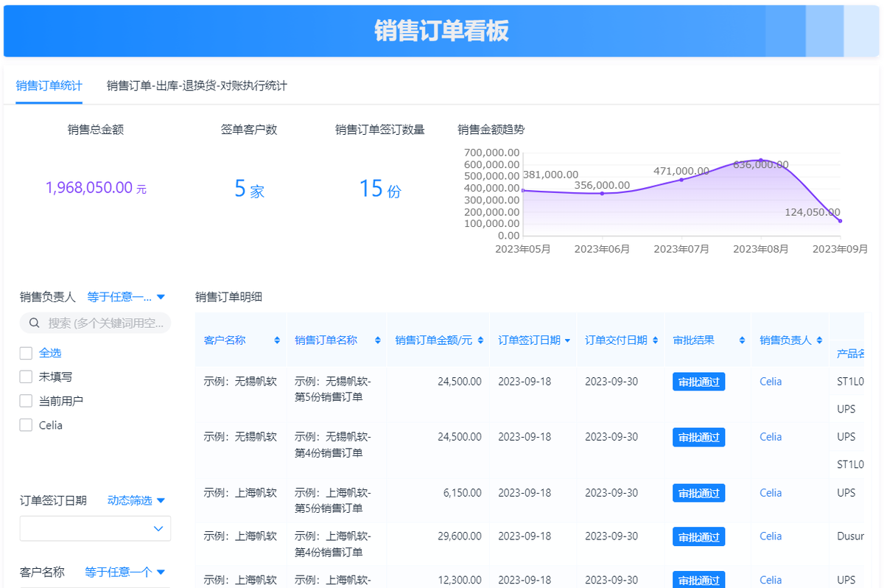Screen dimensions: 884x588
Task: Click sort icon on 销售负责人 column
Action: pos(819,340)
